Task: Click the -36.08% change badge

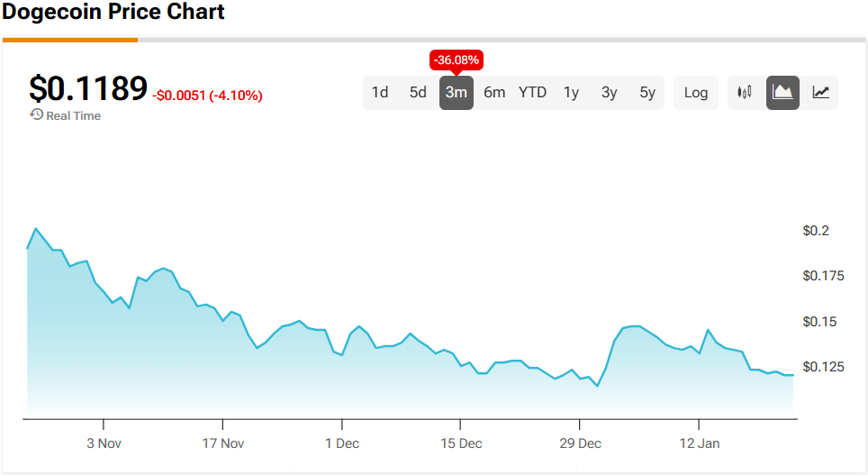Action: tap(457, 60)
